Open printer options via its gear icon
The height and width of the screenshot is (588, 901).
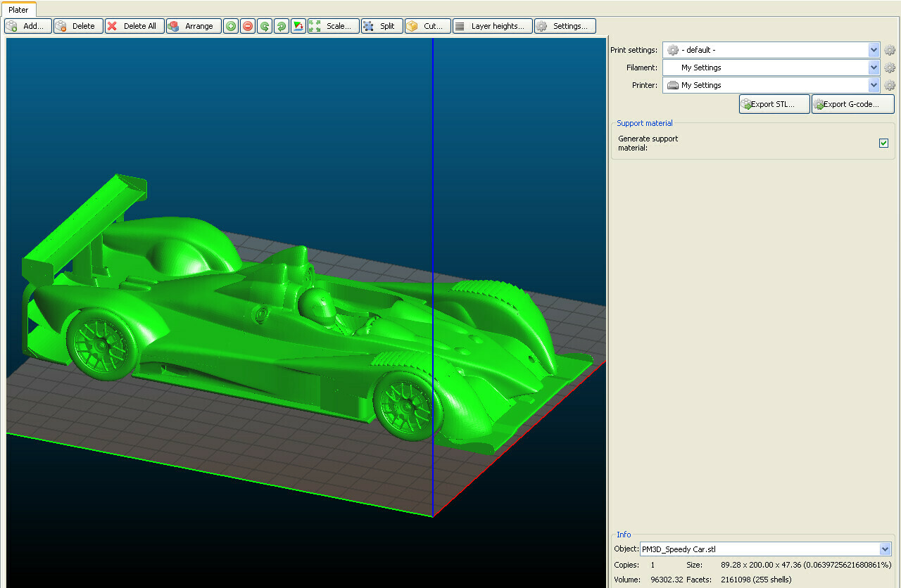[890, 85]
